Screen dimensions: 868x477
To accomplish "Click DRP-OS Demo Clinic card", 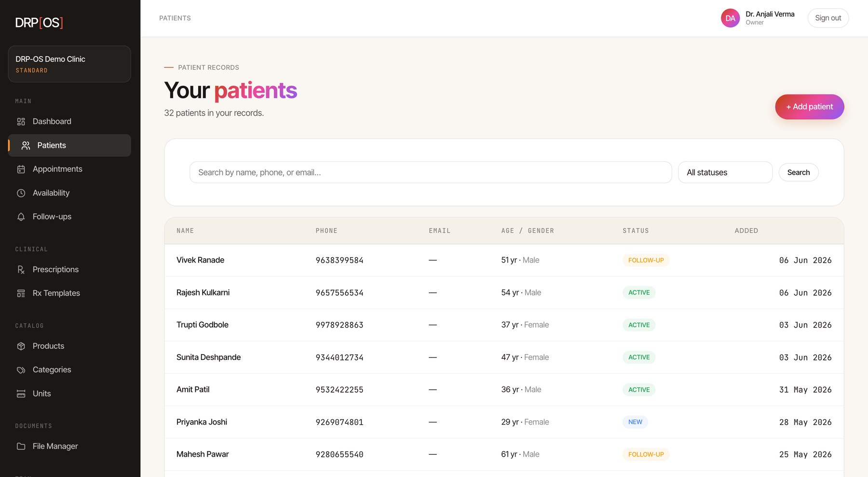I will tap(69, 64).
